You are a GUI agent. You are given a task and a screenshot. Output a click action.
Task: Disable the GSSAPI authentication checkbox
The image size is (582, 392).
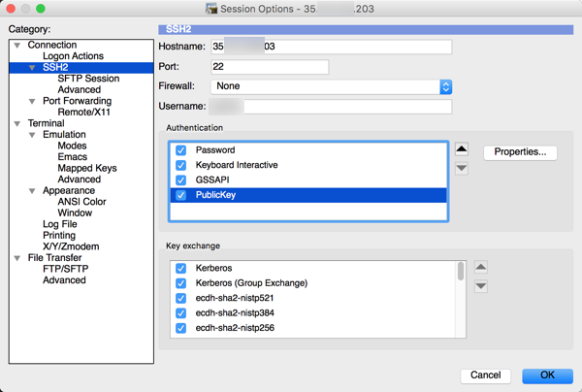click(180, 180)
